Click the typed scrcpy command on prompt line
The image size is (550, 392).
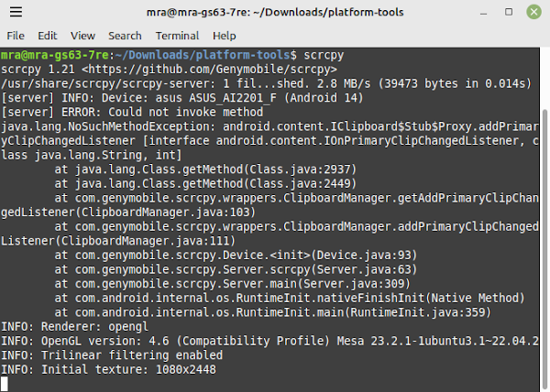point(324,55)
